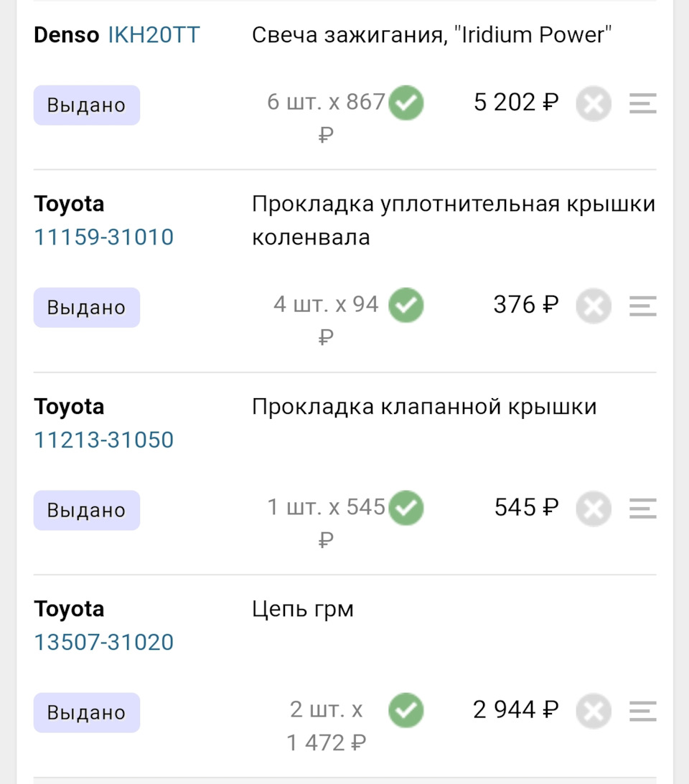Click the Выдано badge on crankshaft gasket row

[x=86, y=307]
